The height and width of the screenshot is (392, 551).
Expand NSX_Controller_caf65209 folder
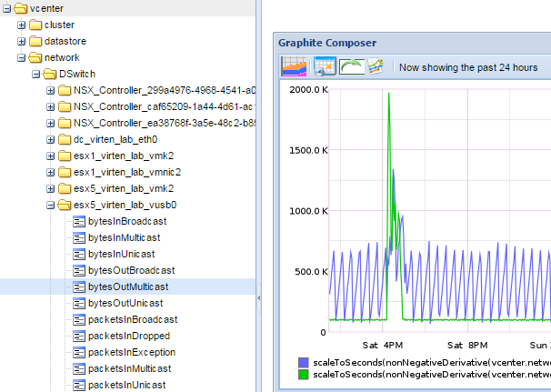51,107
